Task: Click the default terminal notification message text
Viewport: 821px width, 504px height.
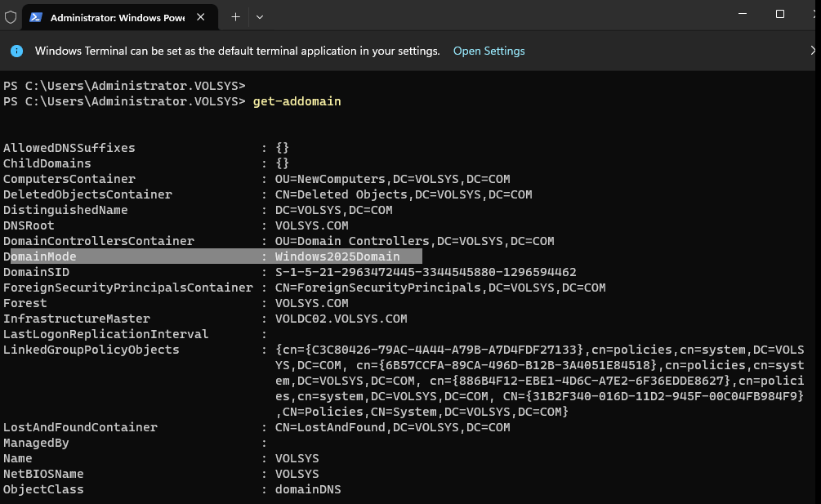Action: coord(237,51)
